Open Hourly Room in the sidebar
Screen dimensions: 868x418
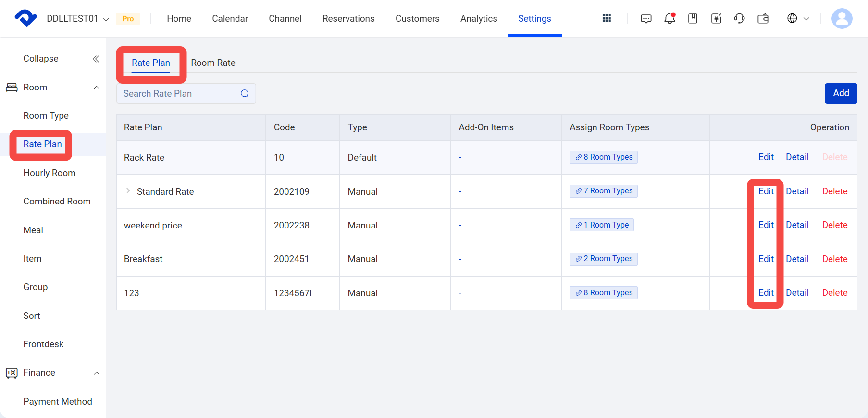tap(50, 173)
